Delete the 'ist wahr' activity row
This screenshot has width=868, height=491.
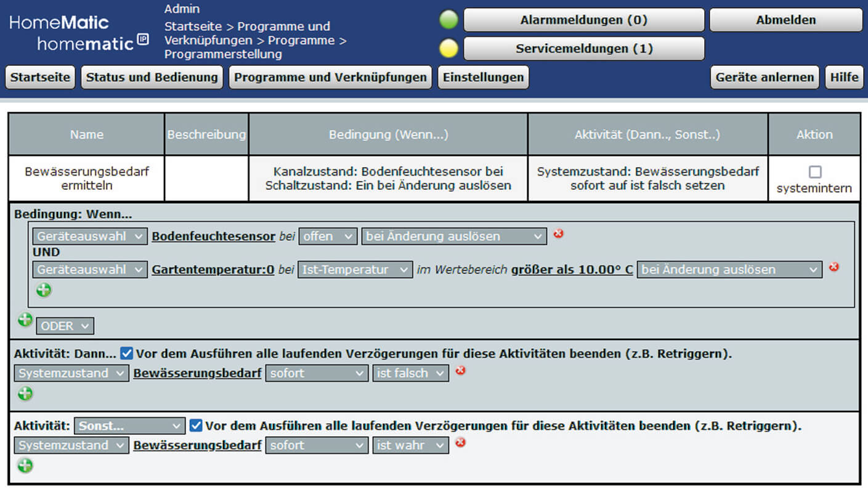click(x=460, y=443)
